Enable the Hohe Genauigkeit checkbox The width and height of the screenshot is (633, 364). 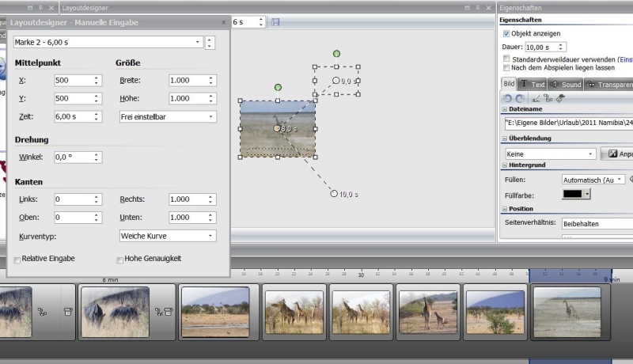tap(119, 259)
